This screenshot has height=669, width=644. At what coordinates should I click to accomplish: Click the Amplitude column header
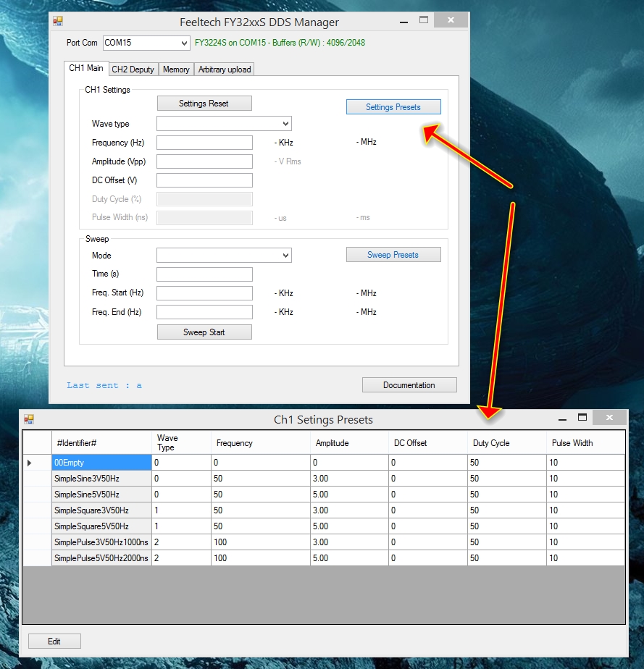click(349, 443)
